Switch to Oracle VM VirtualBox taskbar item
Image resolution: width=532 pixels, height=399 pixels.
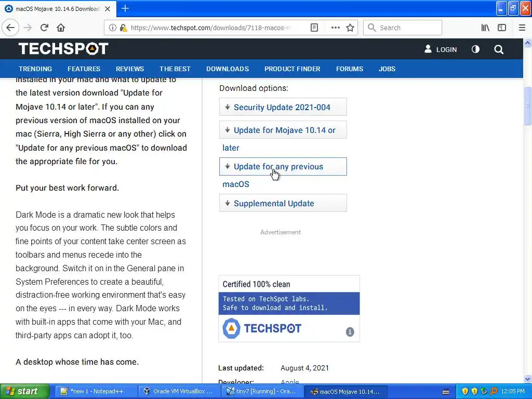pos(179,391)
